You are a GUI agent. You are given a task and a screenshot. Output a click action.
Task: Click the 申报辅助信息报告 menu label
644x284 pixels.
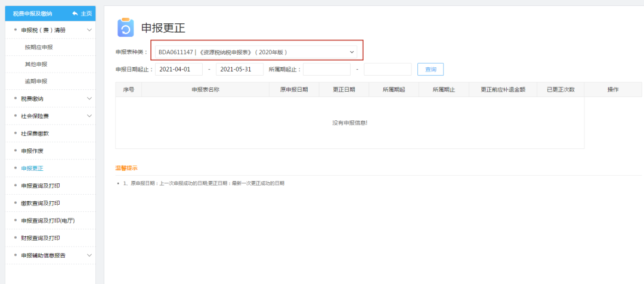coord(43,255)
